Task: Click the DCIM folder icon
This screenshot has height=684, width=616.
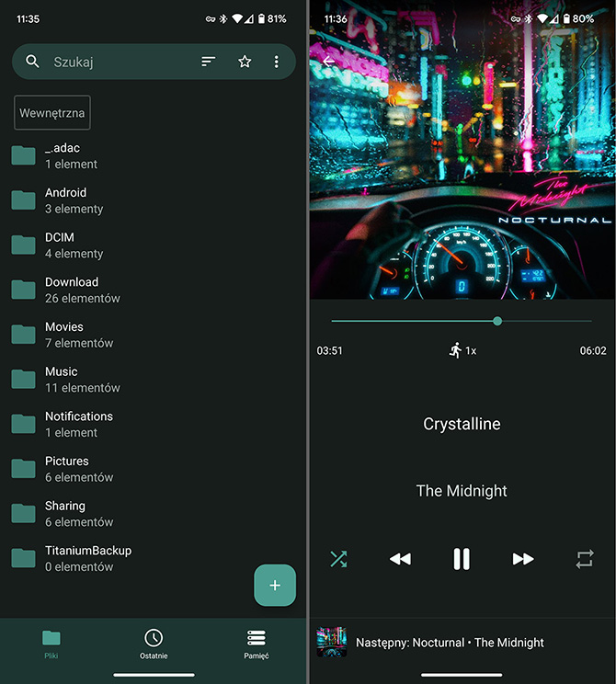Action: tap(23, 245)
